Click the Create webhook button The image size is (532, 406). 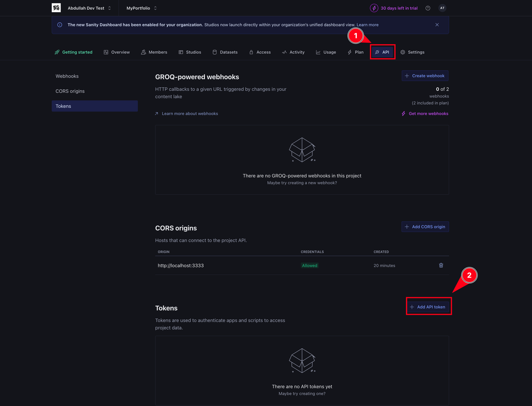pos(425,76)
